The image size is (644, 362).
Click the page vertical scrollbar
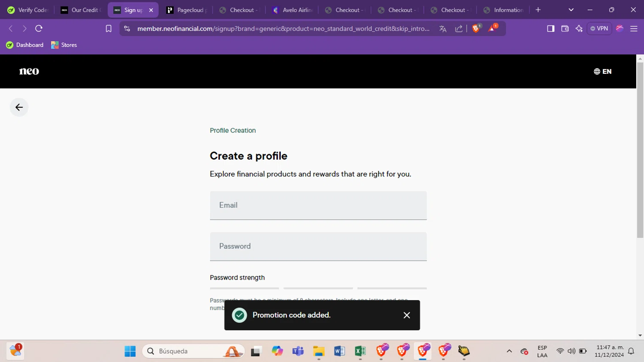point(640,150)
